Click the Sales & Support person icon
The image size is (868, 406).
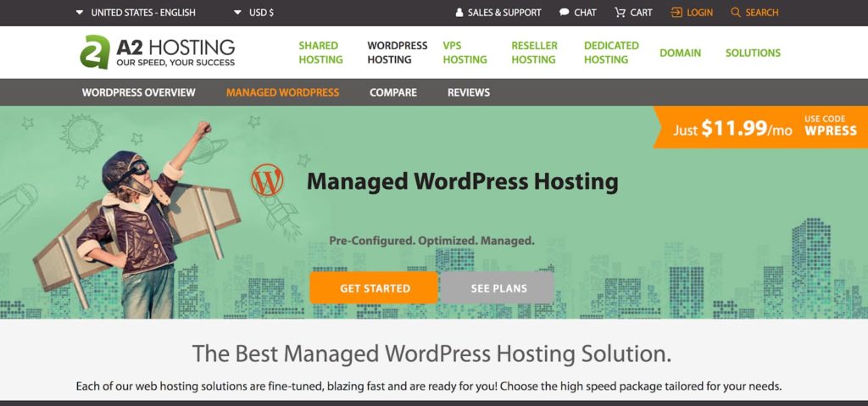459,12
